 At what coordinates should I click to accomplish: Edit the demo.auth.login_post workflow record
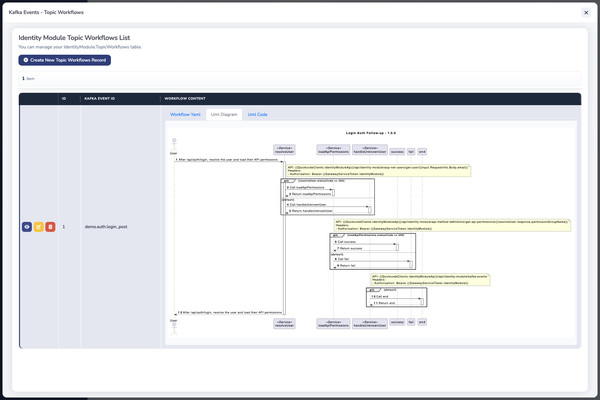point(39,227)
